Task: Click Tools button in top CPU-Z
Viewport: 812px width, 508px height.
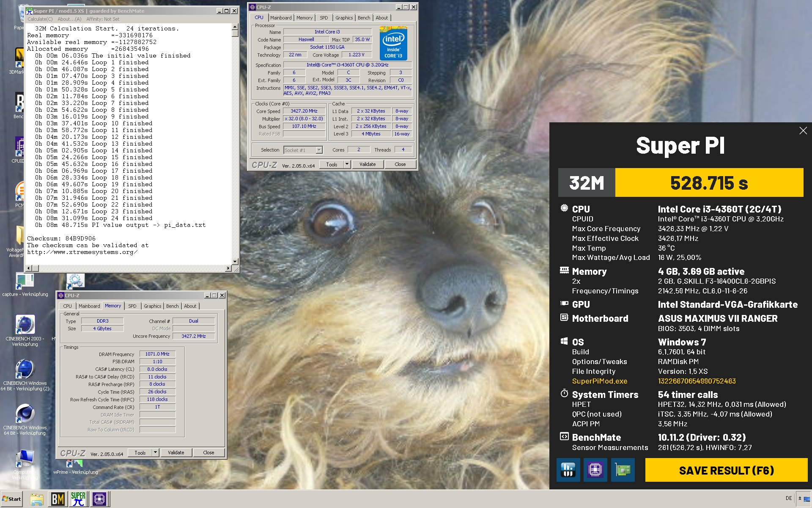Action: point(332,164)
